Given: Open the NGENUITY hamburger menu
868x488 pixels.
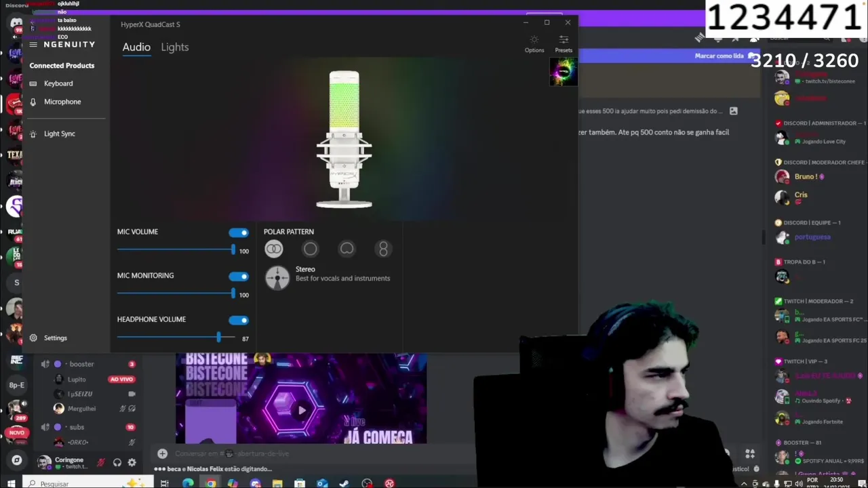Looking at the screenshot, I should click(33, 45).
